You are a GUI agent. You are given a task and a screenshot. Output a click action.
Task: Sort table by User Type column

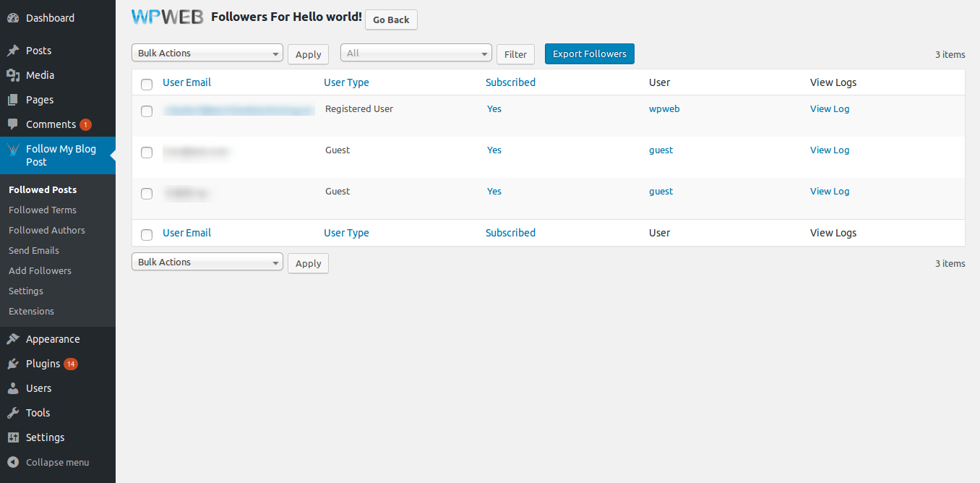pyautogui.click(x=346, y=82)
